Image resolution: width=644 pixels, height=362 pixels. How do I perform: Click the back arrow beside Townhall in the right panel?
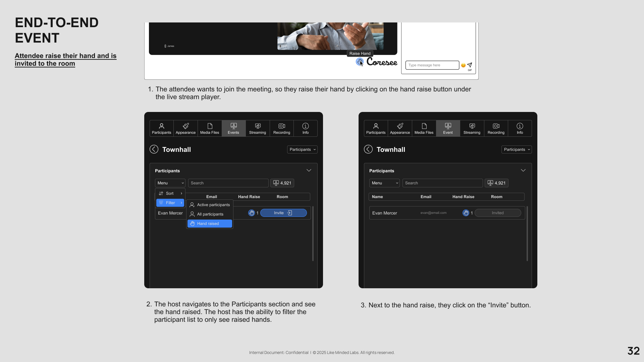pos(368,149)
